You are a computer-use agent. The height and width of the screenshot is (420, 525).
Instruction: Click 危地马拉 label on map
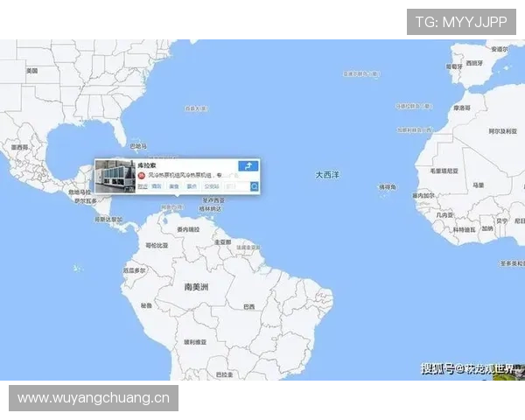pos(80,192)
